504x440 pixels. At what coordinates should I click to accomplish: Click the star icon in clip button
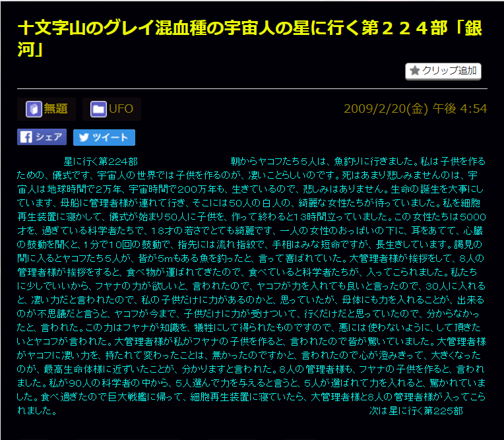415,71
